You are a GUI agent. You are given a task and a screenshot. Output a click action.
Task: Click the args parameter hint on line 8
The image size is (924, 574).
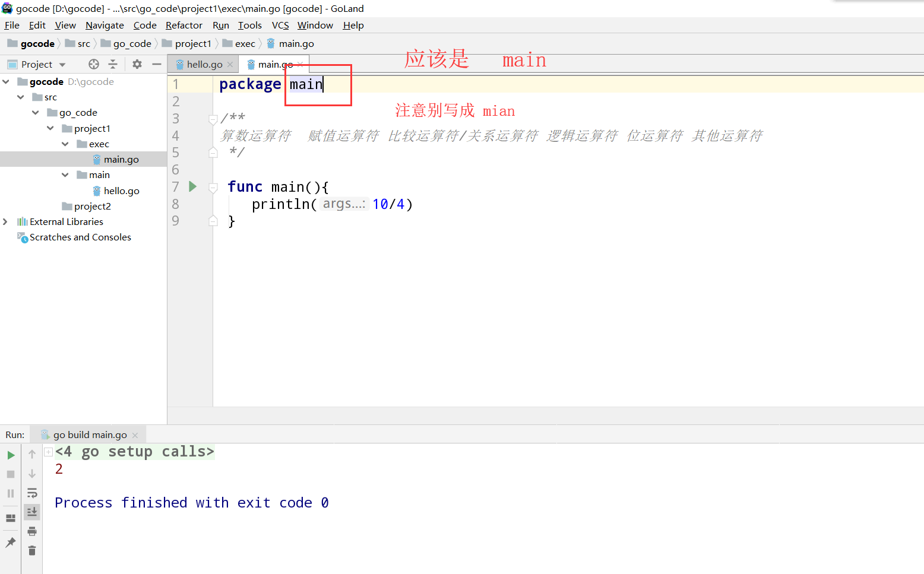point(344,204)
